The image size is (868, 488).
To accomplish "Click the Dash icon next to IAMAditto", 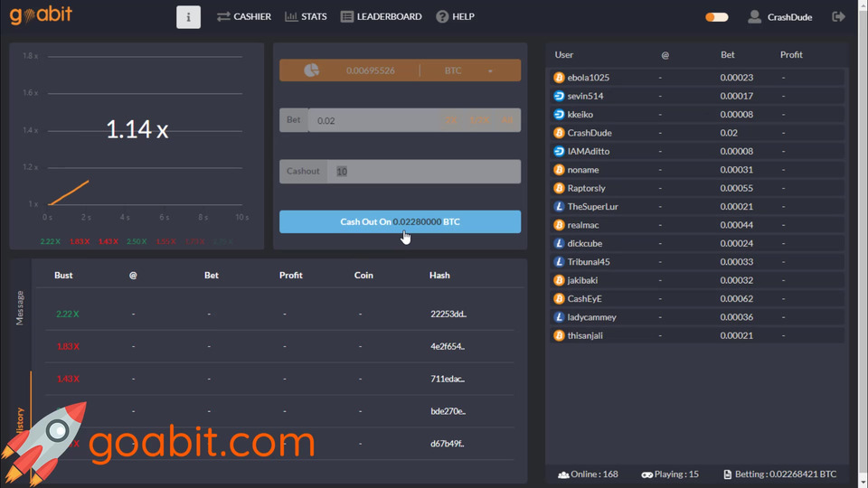I will point(559,151).
